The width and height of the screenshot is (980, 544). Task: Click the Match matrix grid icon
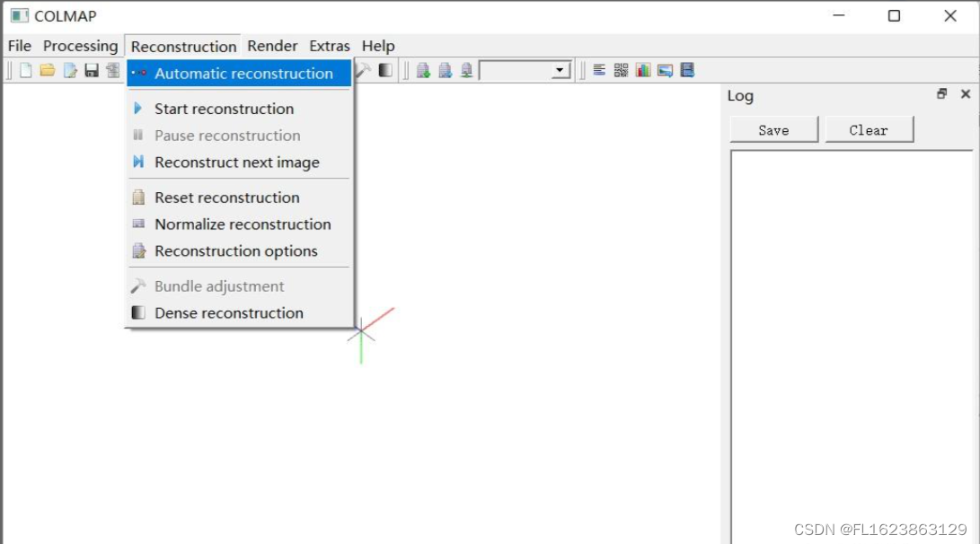click(622, 70)
